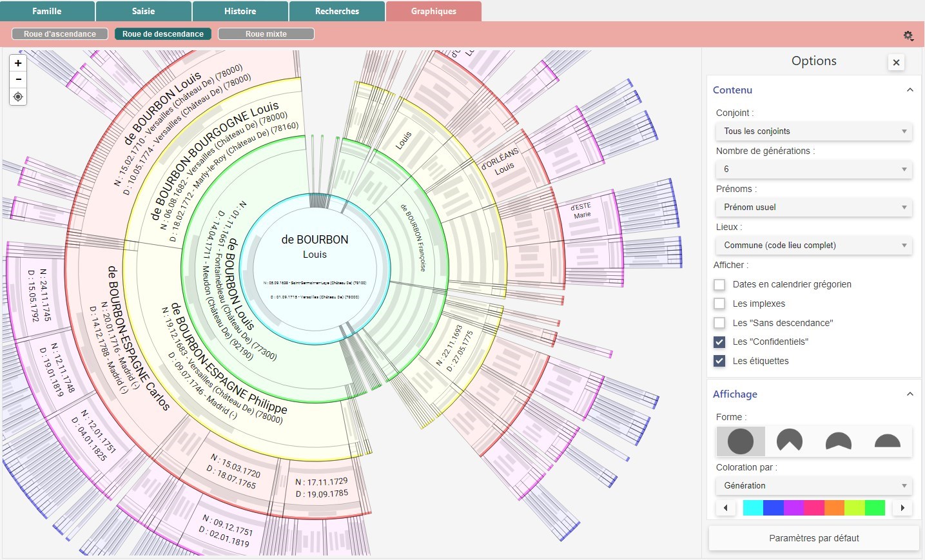Screen dimensions: 925x560
Task: Open the settings gear in the pink toolbar
Action: click(x=908, y=35)
